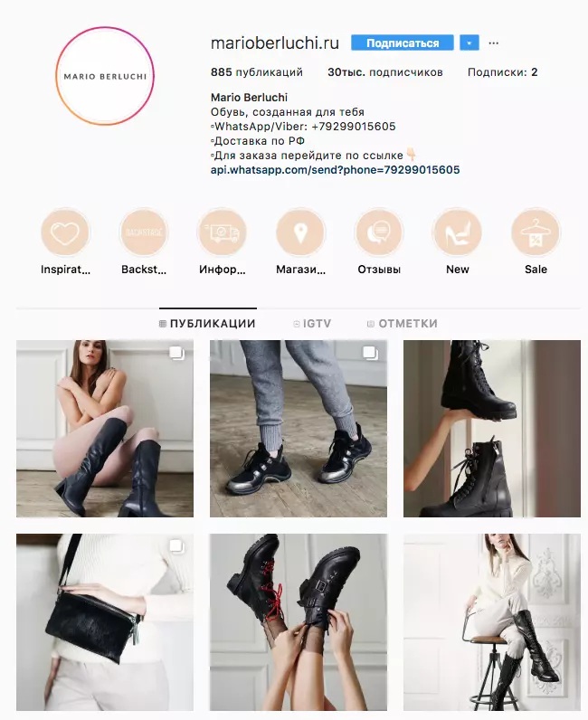Open the delivery truck information highlight
Viewport: 588px width, 720px height.
point(223,232)
